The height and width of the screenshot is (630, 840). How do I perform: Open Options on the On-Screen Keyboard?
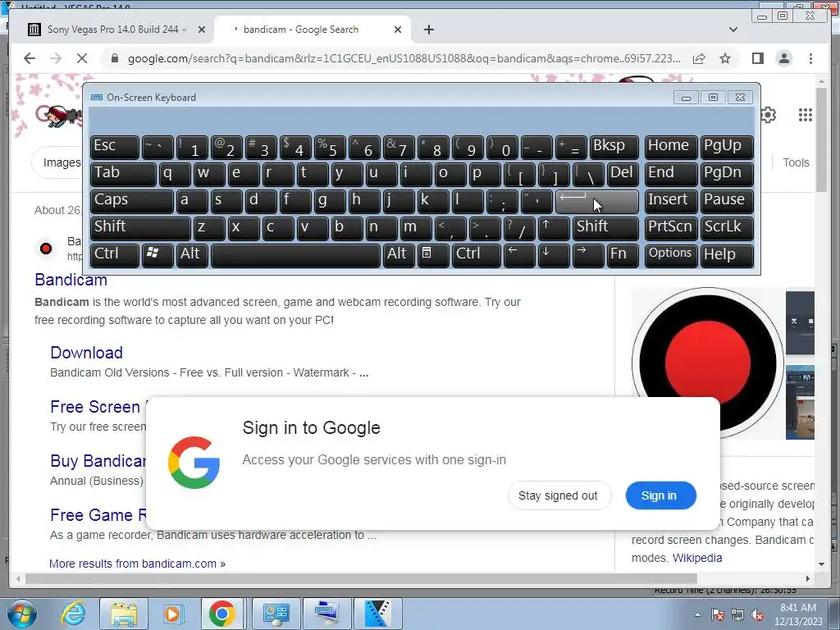click(x=671, y=254)
